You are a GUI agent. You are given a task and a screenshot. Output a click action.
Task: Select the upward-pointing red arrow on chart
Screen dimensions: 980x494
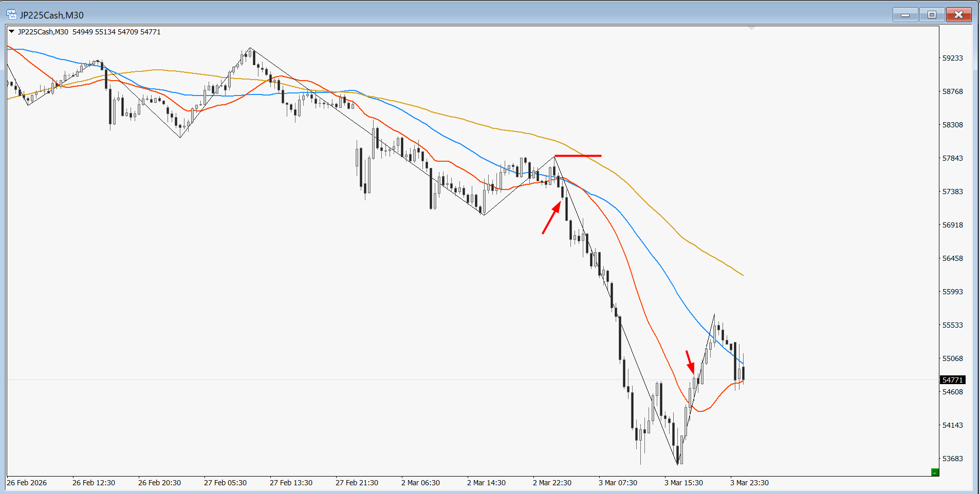551,218
